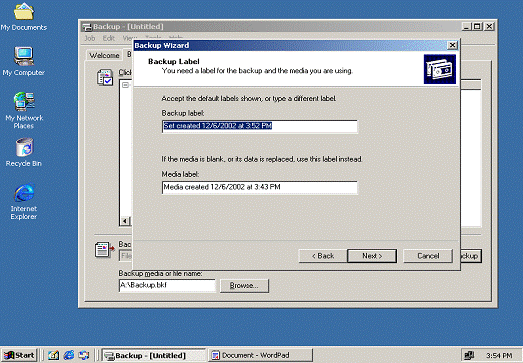The width and height of the screenshot is (523, 363).
Task: Go back with the Back button
Action: click(x=323, y=256)
